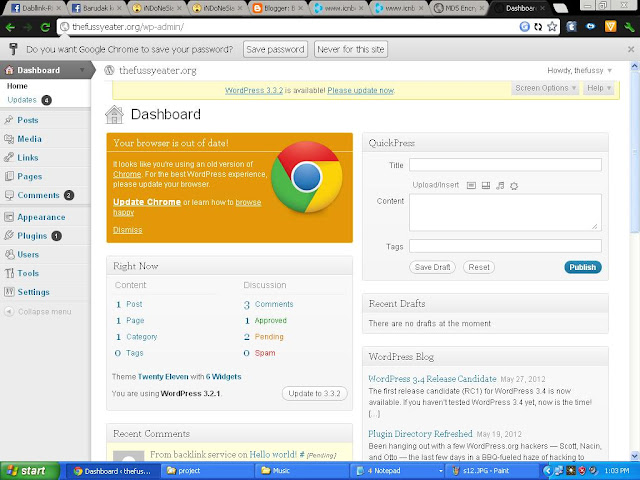Open Spam comments link
Screen dimensions: 640x480
(265, 353)
